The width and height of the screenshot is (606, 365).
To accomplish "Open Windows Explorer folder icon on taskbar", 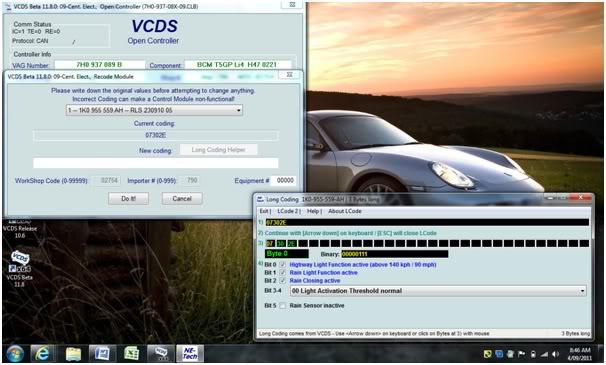I will tap(73, 353).
